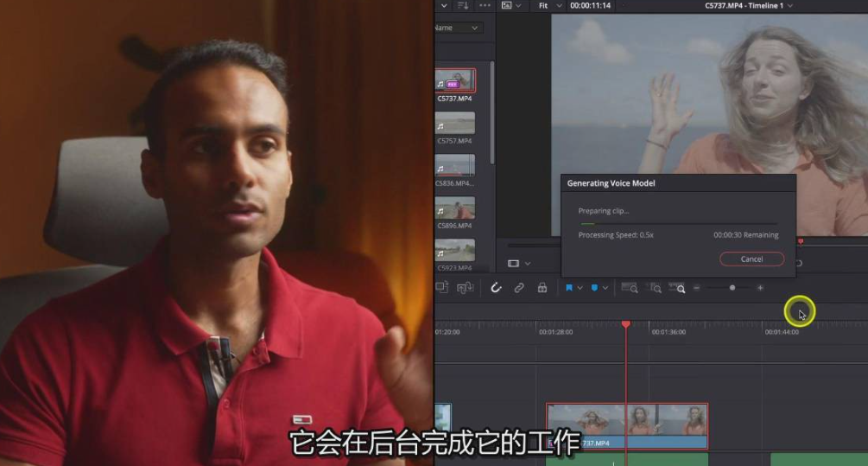Open the three-dots options menu

485,5
